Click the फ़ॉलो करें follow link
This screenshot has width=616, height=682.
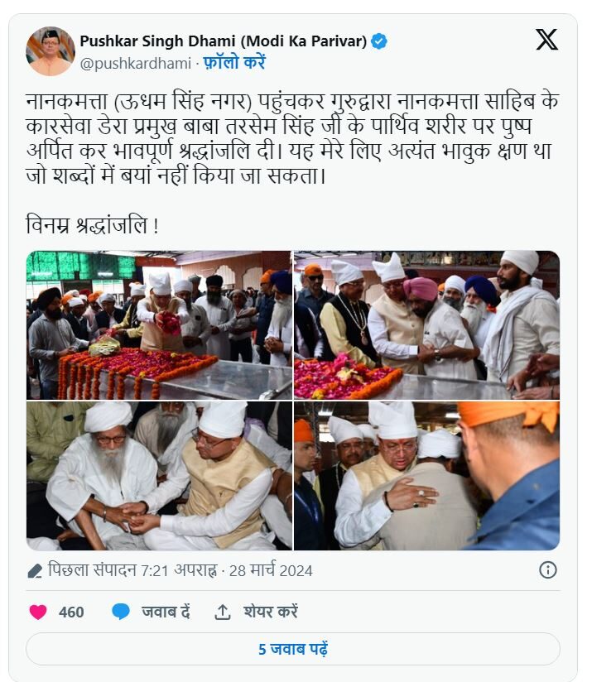(234, 63)
